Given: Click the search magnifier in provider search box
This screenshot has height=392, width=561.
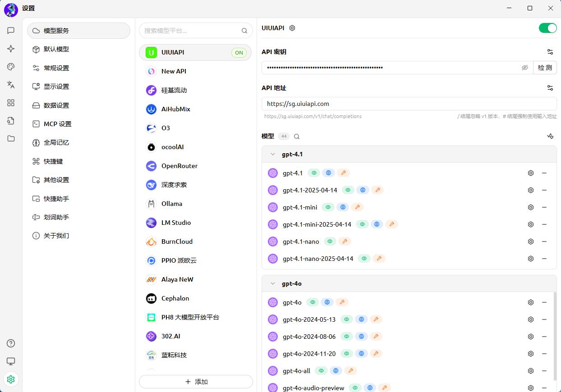Looking at the screenshot, I should [x=244, y=31].
